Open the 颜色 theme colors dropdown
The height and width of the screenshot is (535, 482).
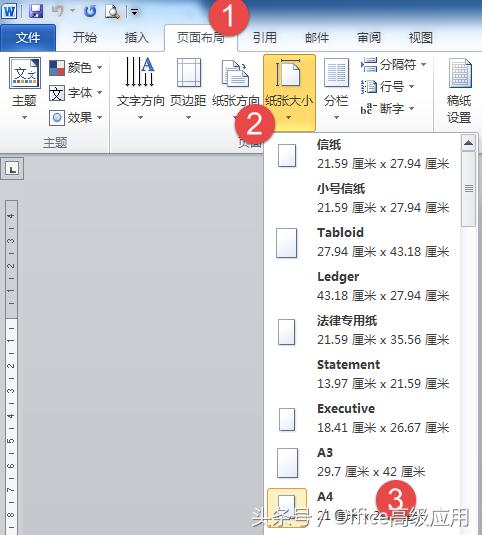pos(75,68)
